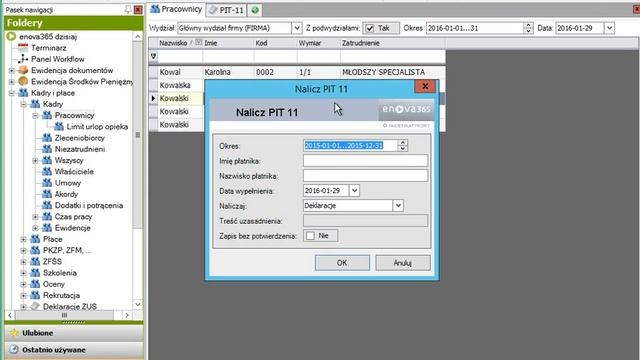Click the dialog Okres date range field
The height and width of the screenshot is (360, 640).
(x=350, y=145)
